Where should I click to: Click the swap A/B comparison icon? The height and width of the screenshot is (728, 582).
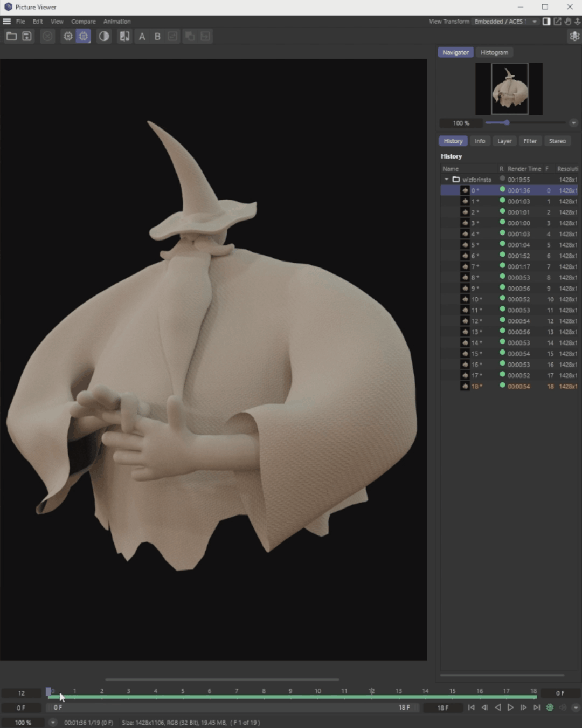pos(172,36)
